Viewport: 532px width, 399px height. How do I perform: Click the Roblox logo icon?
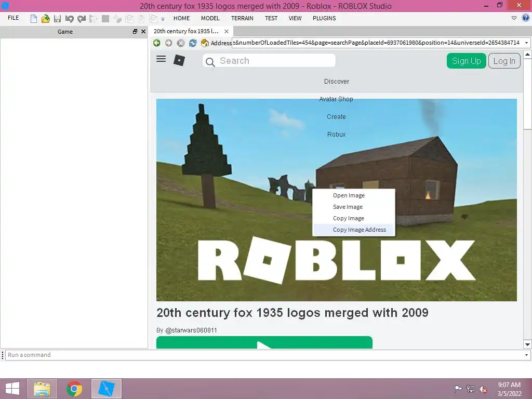(179, 60)
